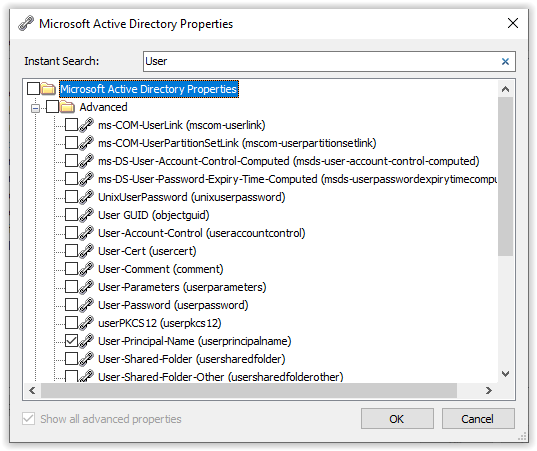Screen dimensions: 537x451
Task: Select 'User-Cert (usercert)' row text
Action: point(147,251)
